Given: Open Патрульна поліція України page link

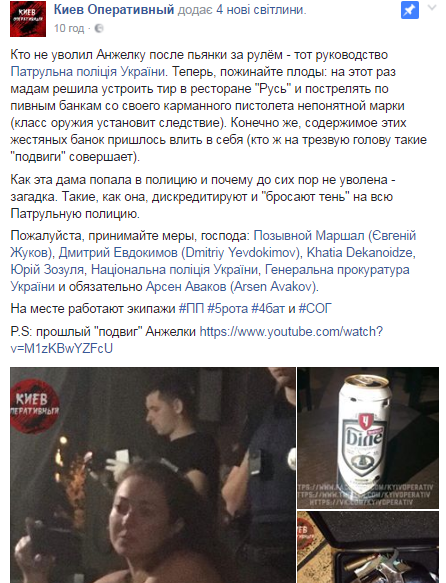Looking at the screenshot, I should [88, 71].
